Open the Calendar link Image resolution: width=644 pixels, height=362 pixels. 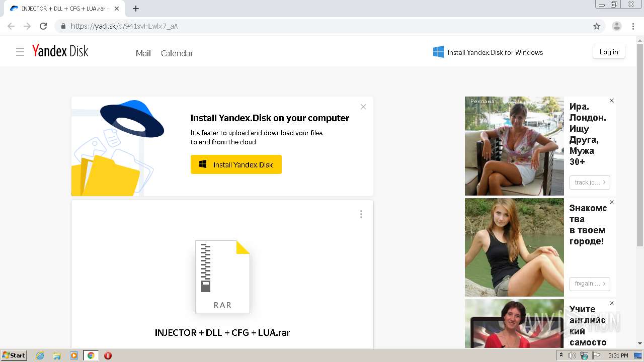(177, 53)
